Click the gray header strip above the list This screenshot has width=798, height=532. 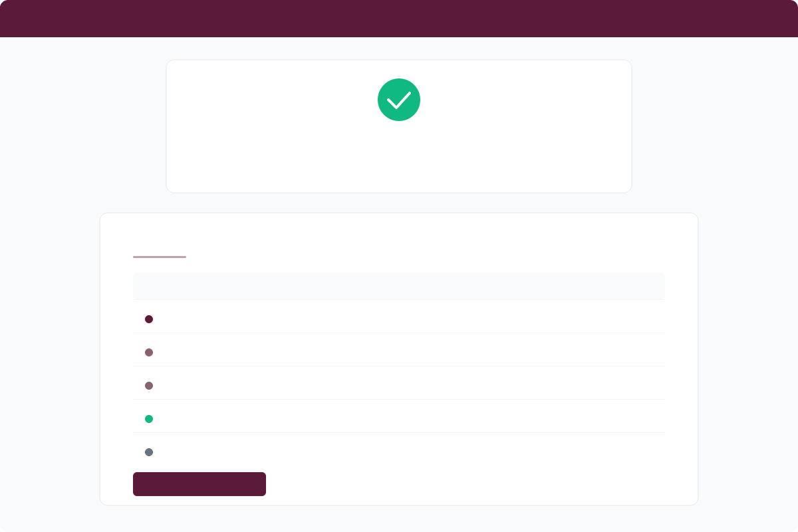pos(399,285)
